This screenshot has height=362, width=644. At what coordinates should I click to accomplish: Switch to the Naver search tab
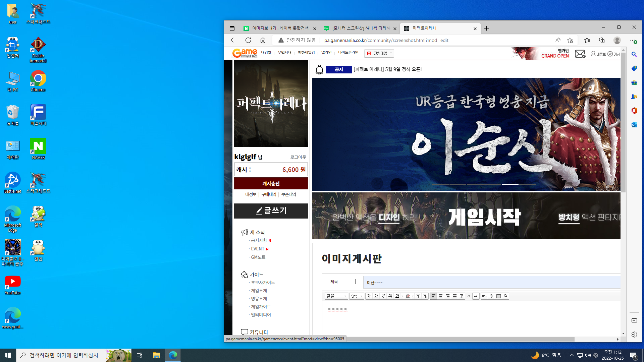280,28
